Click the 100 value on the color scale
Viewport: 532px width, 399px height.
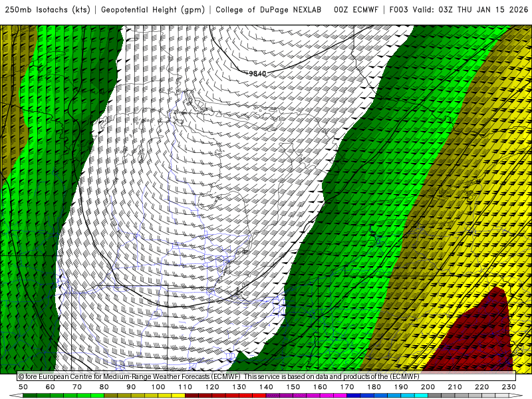(158, 387)
